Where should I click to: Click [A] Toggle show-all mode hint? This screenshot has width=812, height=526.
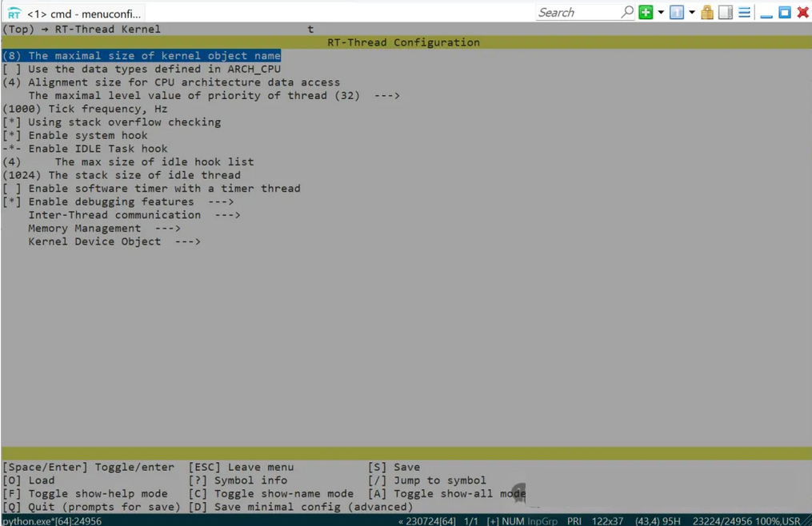[447, 494]
